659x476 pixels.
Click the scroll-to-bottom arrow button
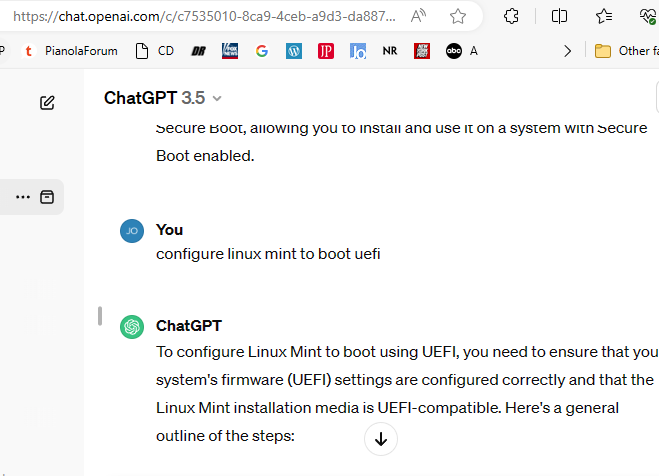coord(381,438)
